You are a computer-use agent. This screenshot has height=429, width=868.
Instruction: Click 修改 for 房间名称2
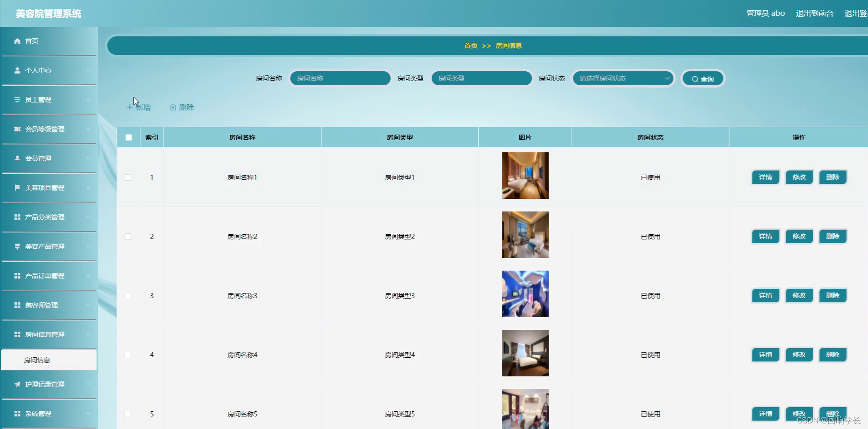point(799,236)
